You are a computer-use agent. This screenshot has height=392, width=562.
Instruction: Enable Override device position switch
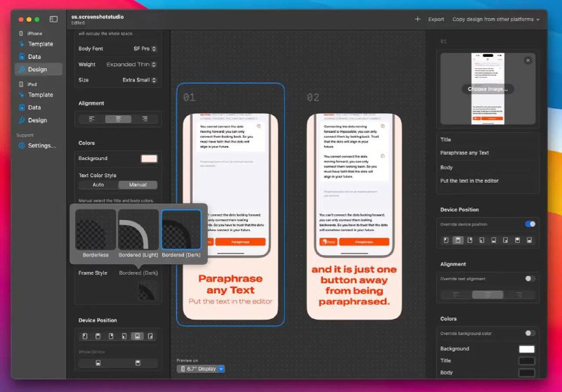point(530,224)
